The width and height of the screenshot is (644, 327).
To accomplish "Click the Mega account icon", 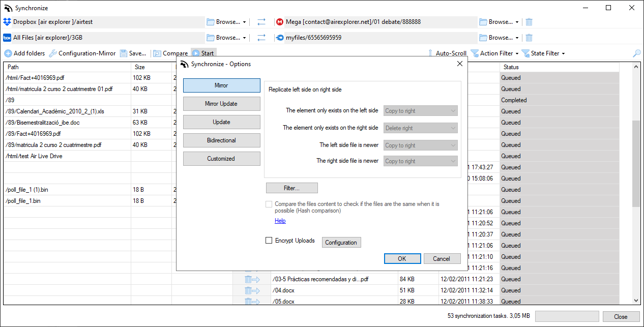I will coord(279,22).
